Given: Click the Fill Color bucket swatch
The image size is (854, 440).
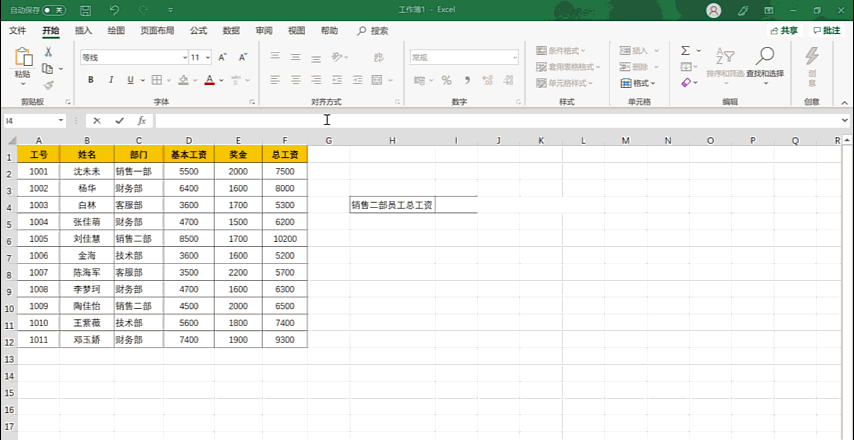Looking at the screenshot, I should tap(184, 80).
